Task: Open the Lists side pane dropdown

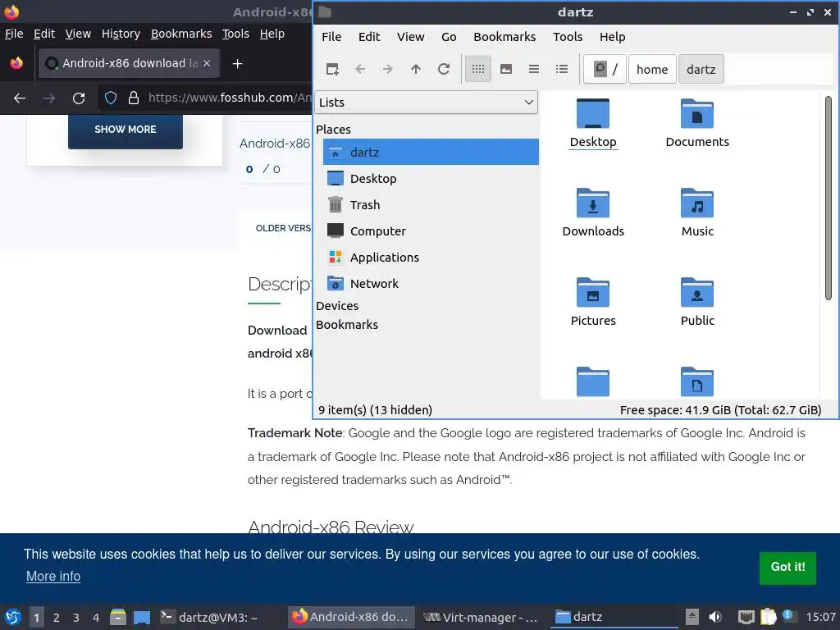Action: [426, 103]
